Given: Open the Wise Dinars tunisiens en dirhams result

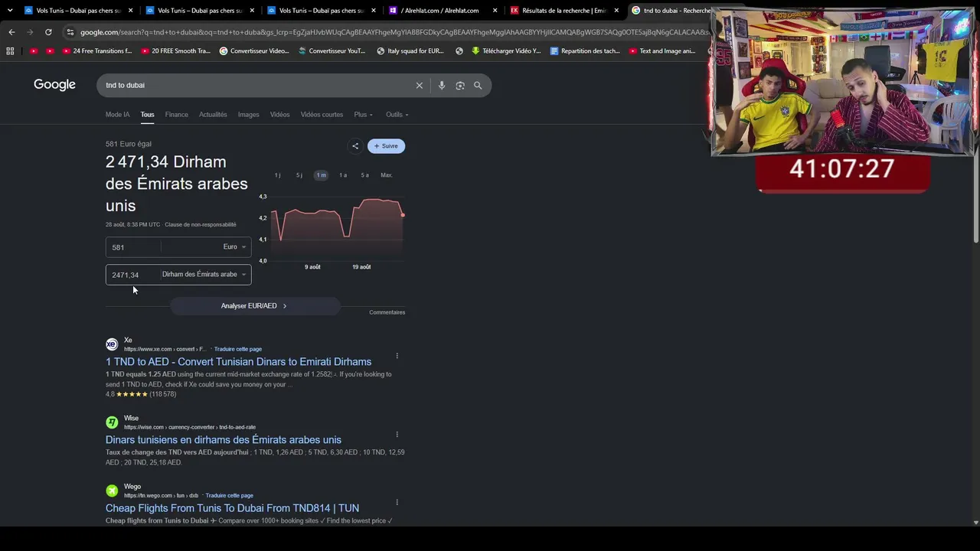Looking at the screenshot, I should (x=224, y=440).
